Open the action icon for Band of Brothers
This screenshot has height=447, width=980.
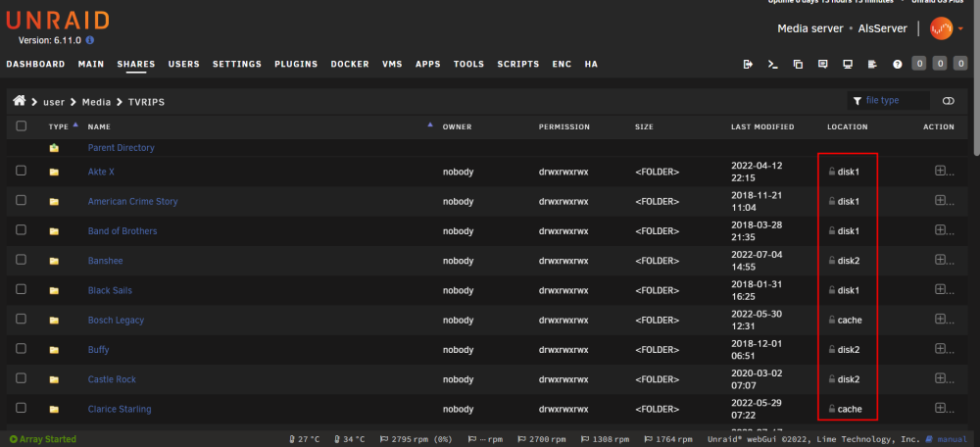[x=940, y=229]
